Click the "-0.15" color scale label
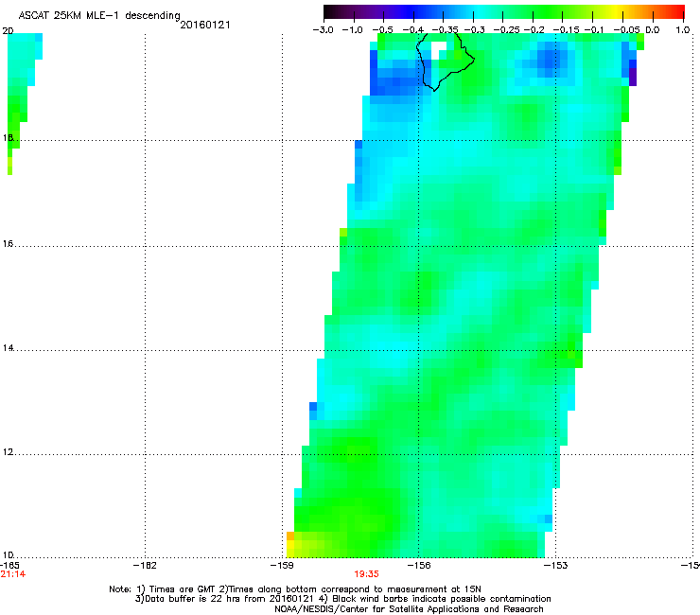Screen dimensions: 700x615 [566, 30]
